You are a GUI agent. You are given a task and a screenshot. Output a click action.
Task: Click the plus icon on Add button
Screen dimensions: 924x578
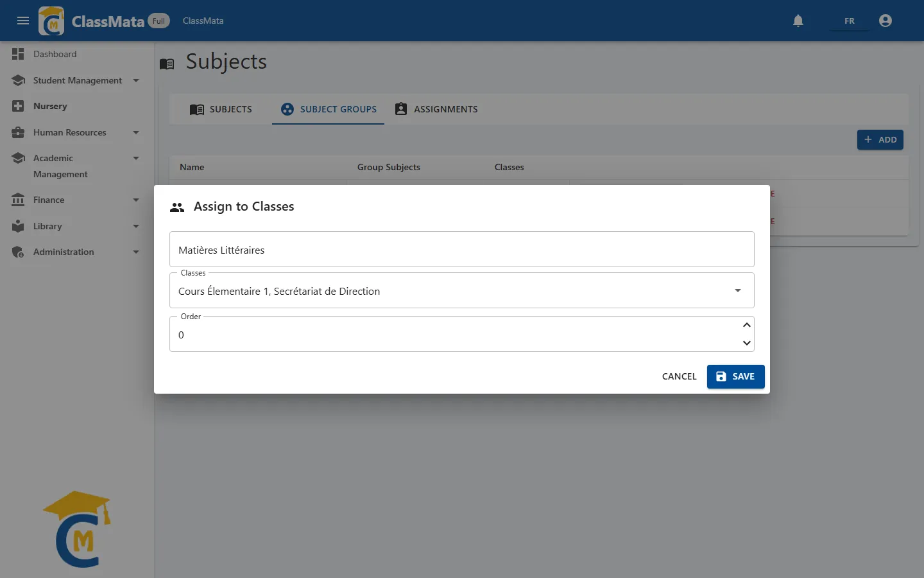click(x=868, y=139)
